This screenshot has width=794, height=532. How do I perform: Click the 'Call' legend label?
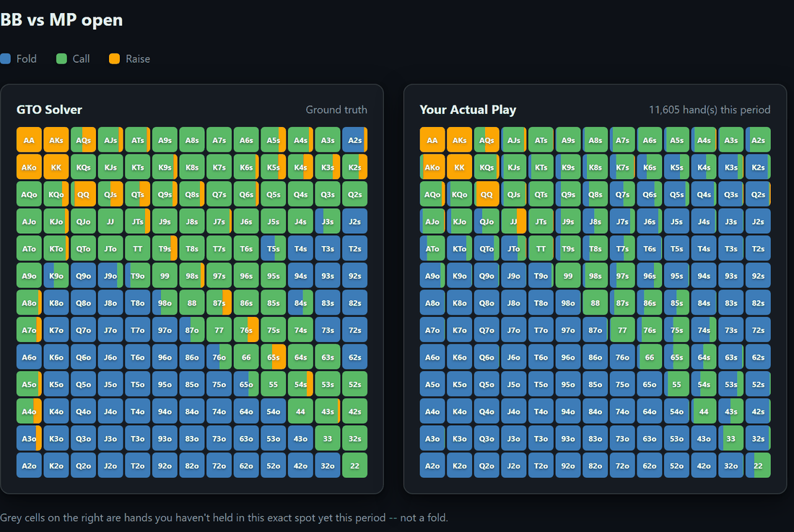tap(81, 58)
